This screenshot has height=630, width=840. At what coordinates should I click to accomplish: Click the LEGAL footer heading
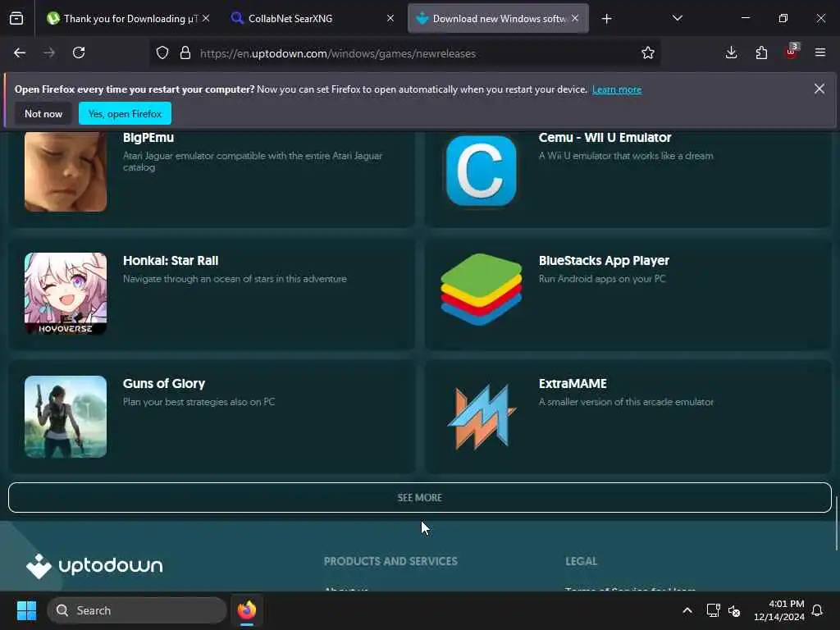(x=582, y=561)
